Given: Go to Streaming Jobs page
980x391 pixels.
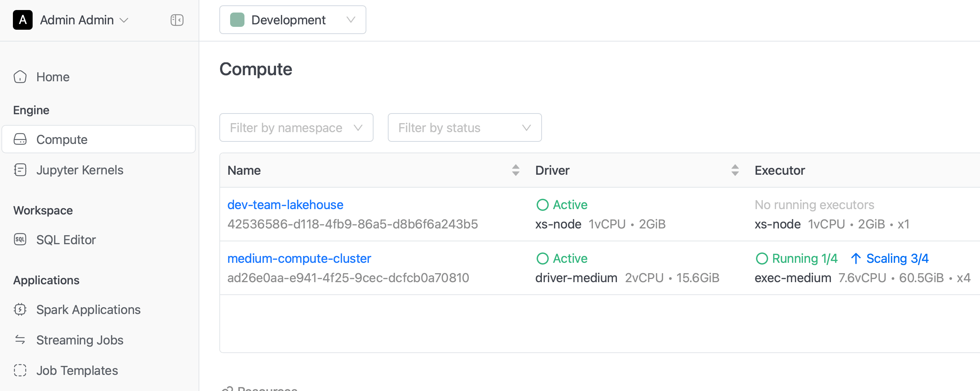Looking at the screenshot, I should point(80,340).
